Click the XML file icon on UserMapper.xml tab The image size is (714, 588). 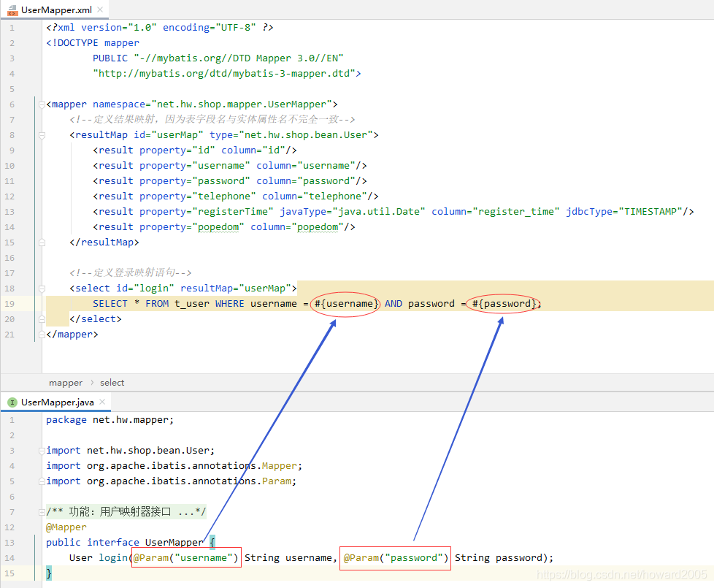[x=12, y=10]
